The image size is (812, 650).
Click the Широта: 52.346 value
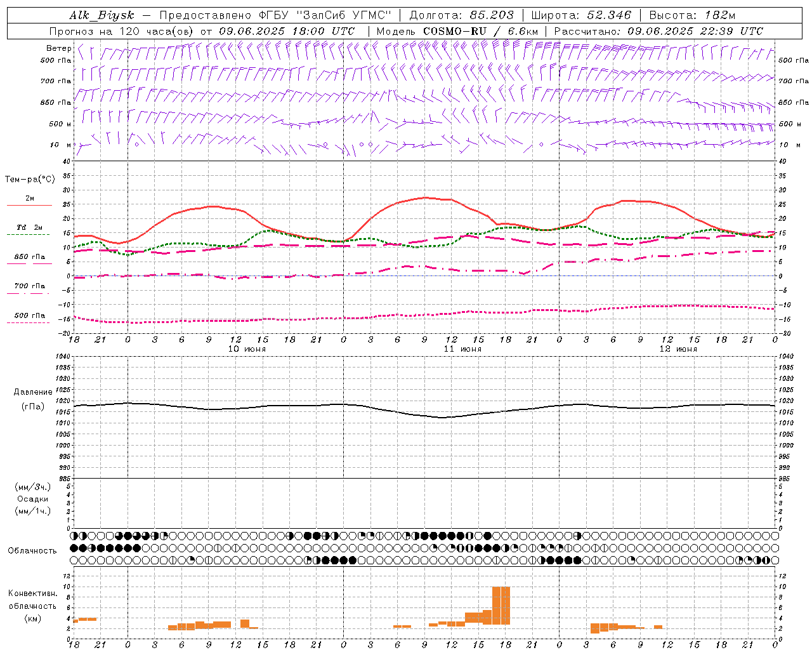click(581, 15)
